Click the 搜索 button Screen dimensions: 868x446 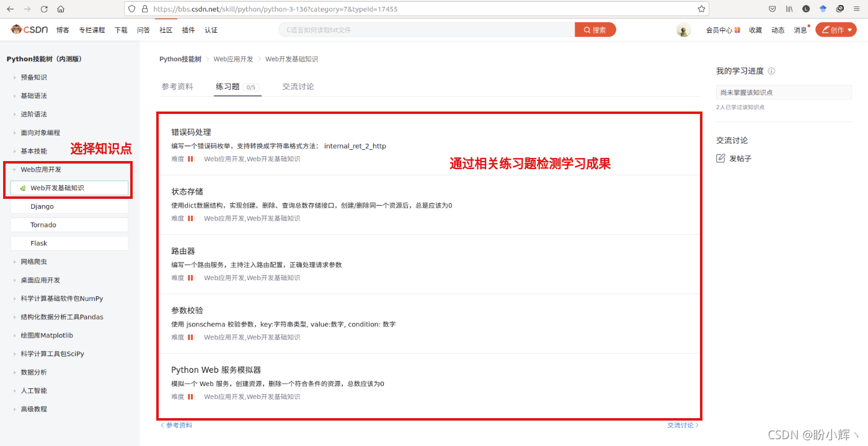coord(595,30)
